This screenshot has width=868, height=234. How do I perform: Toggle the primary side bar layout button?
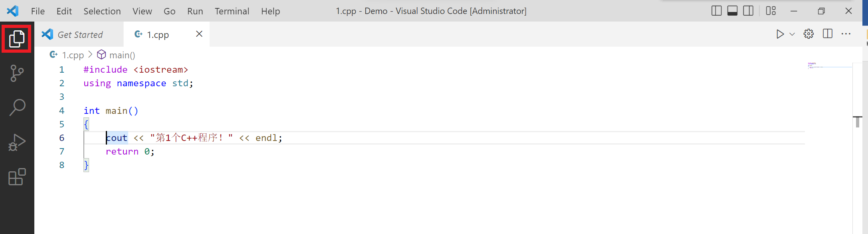[x=717, y=11]
